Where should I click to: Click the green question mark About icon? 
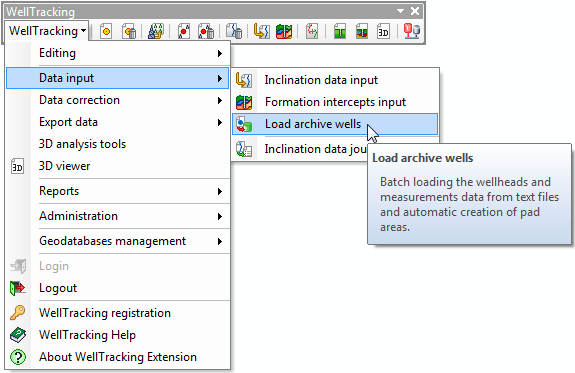tap(18, 357)
